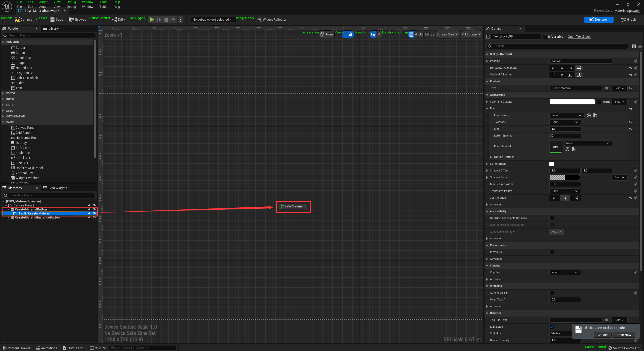Click the Save asset icon
This screenshot has height=351, width=644.
(x=52, y=20)
